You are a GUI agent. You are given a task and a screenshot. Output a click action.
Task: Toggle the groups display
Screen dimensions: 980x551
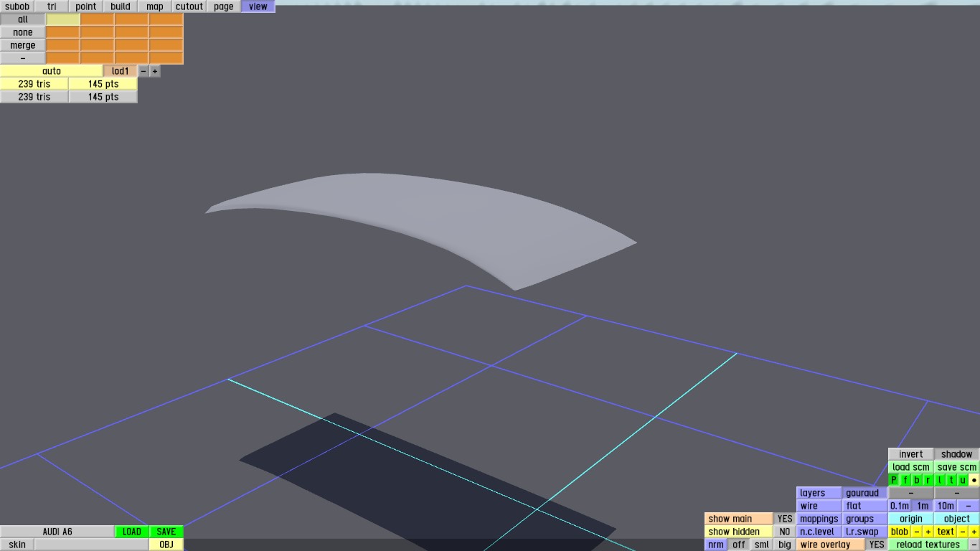point(865,519)
